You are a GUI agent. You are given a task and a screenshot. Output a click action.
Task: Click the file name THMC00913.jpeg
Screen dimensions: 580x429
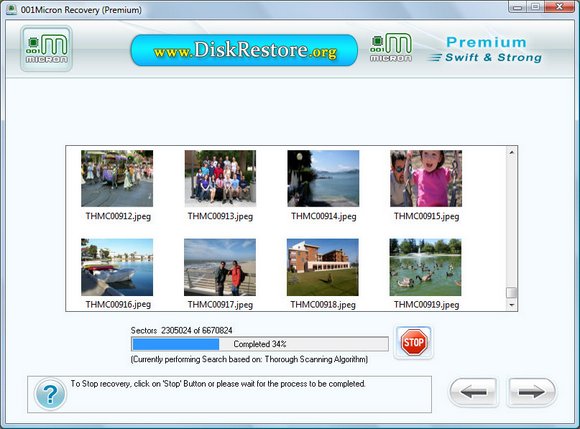coord(220,216)
